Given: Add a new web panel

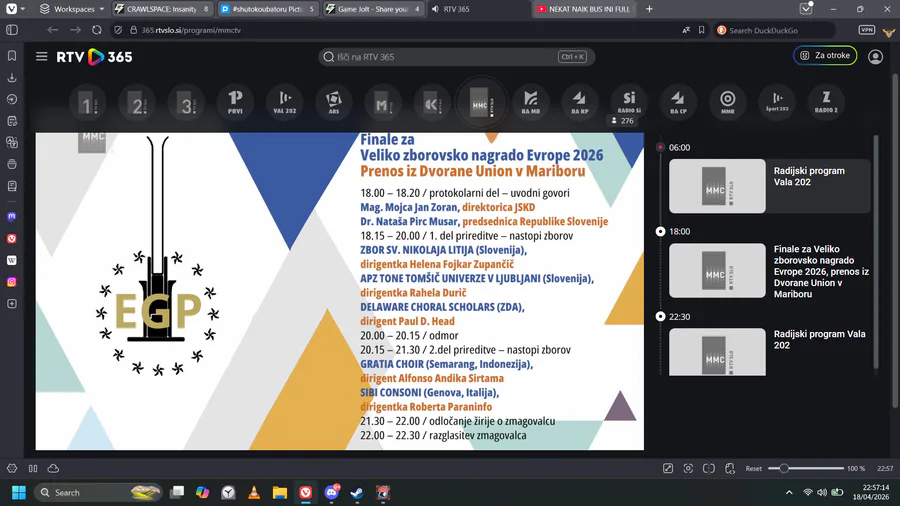Looking at the screenshot, I should tap(11, 304).
